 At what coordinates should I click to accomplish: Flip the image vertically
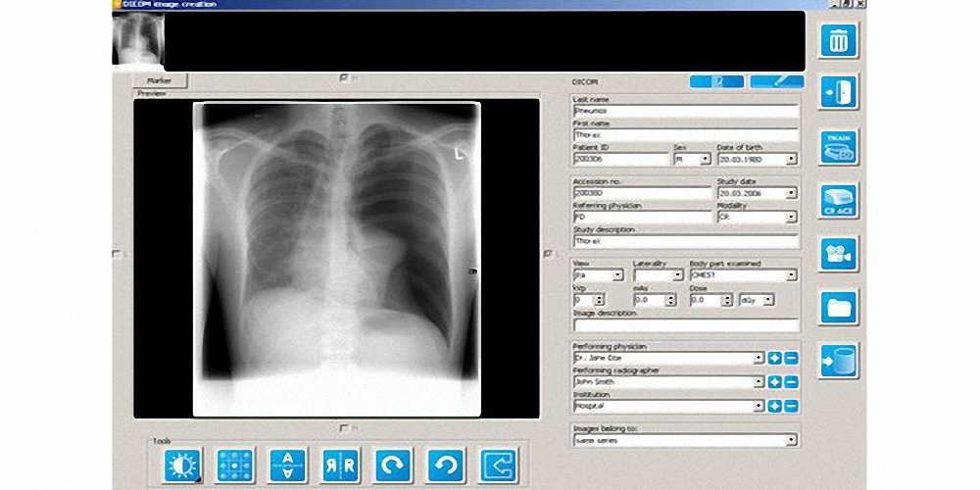[287, 465]
